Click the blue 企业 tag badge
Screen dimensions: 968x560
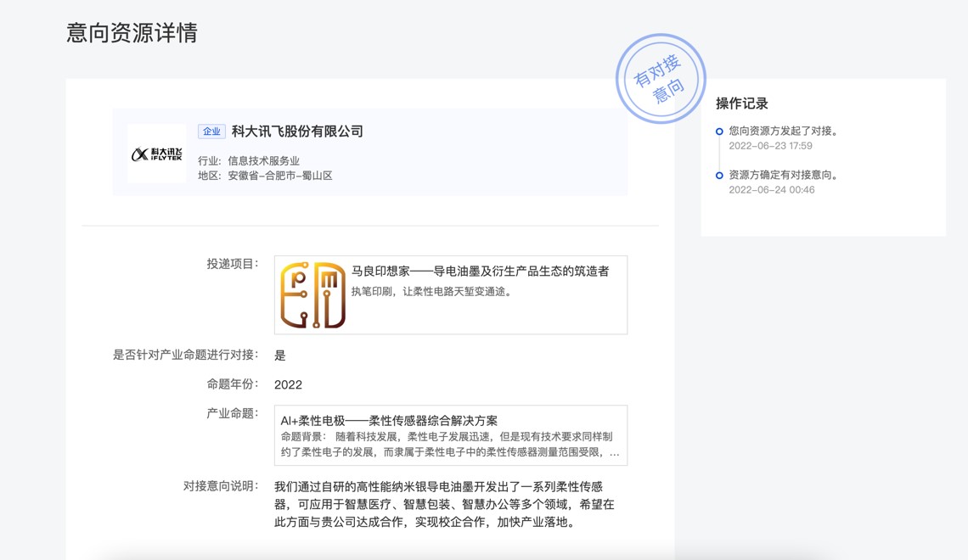(211, 132)
